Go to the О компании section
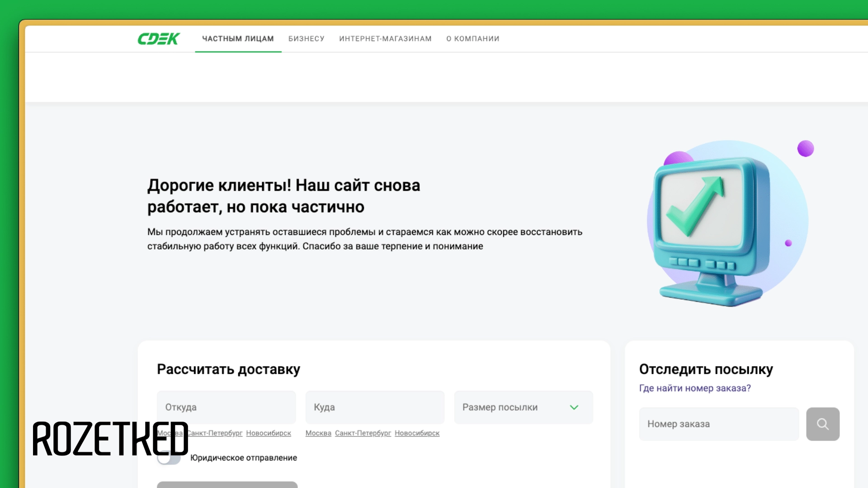Image resolution: width=868 pixels, height=488 pixels. pyautogui.click(x=473, y=39)
